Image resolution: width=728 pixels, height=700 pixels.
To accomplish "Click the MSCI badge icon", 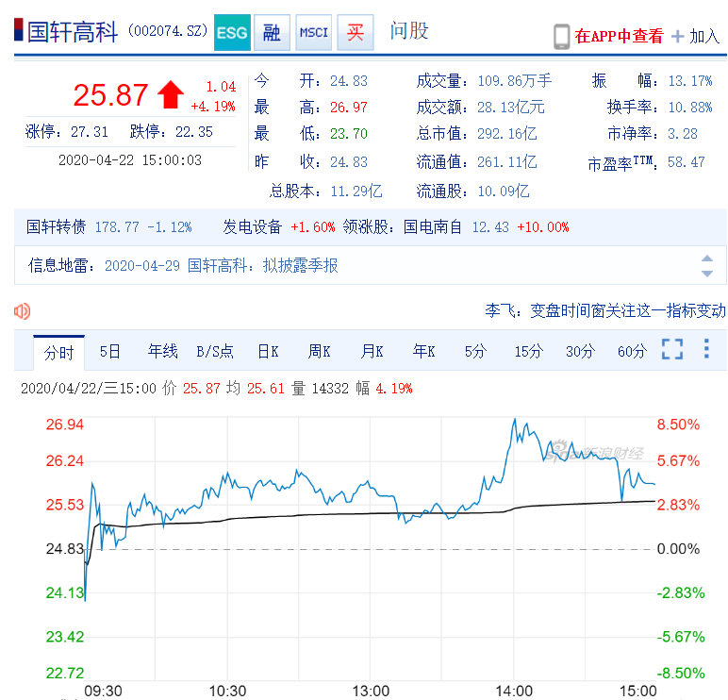I will pyautogui.click(x=313, y=33).
